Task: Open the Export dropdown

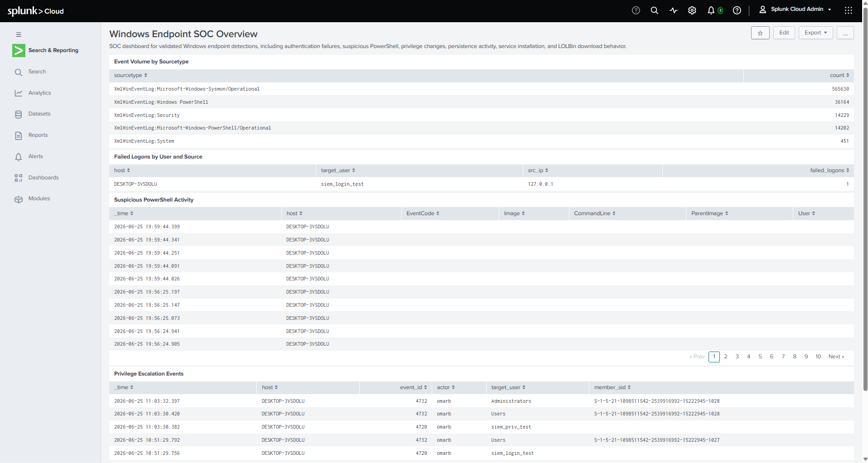Action: tap(816, 33)
